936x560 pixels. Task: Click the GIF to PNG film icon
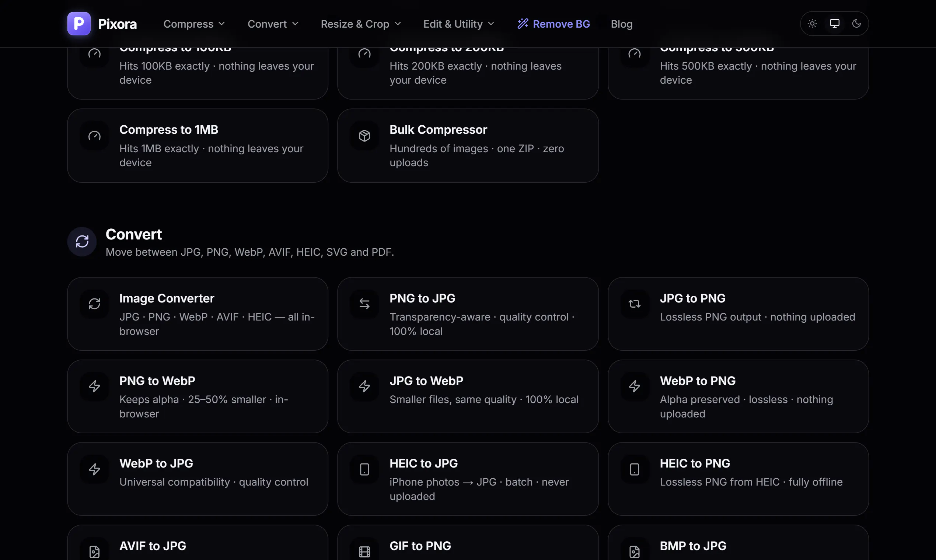coord(364,551)
